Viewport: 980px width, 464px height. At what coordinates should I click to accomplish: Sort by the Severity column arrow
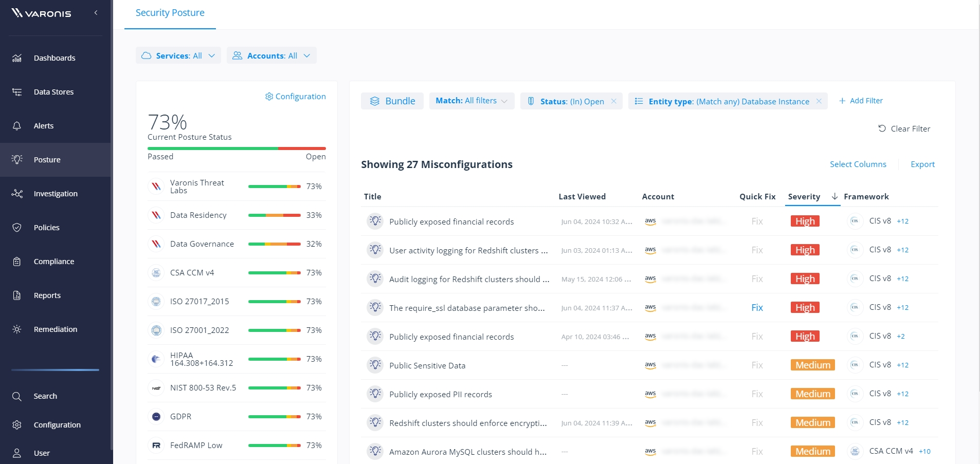click(x=834, y=196)
